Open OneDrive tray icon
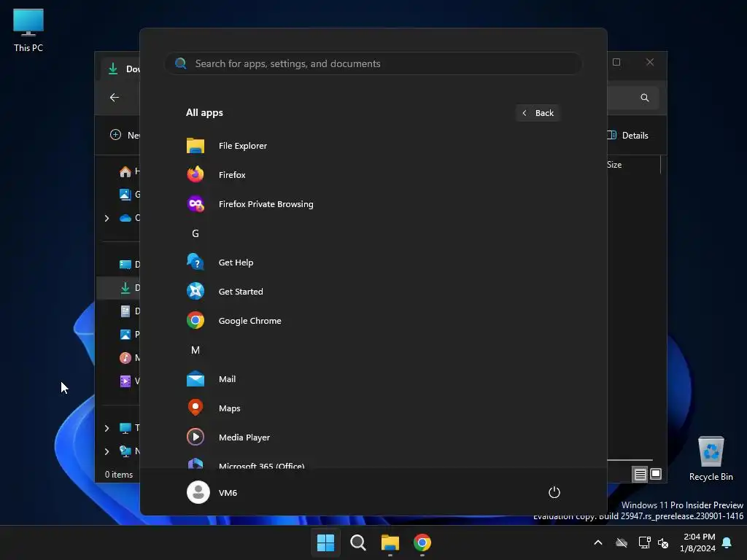 [622, 542]
